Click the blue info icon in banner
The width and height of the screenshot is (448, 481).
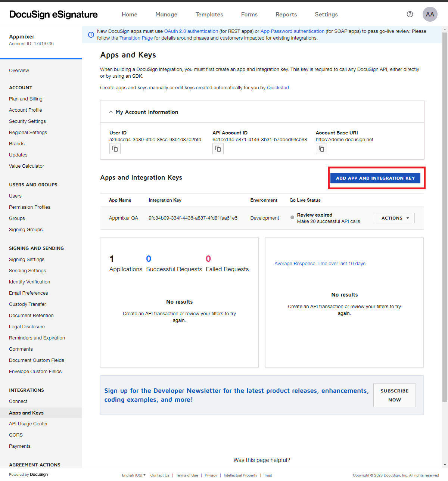(91, 35)
